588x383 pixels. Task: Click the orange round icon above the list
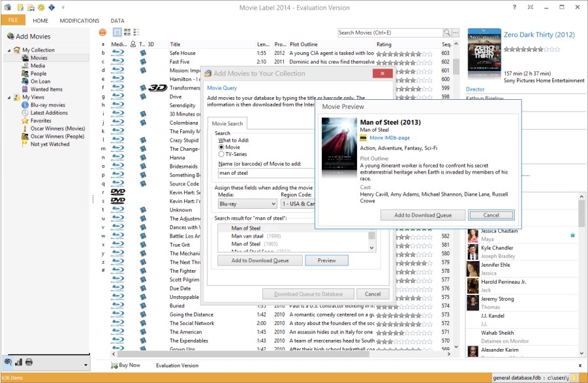tap(102, 32)
